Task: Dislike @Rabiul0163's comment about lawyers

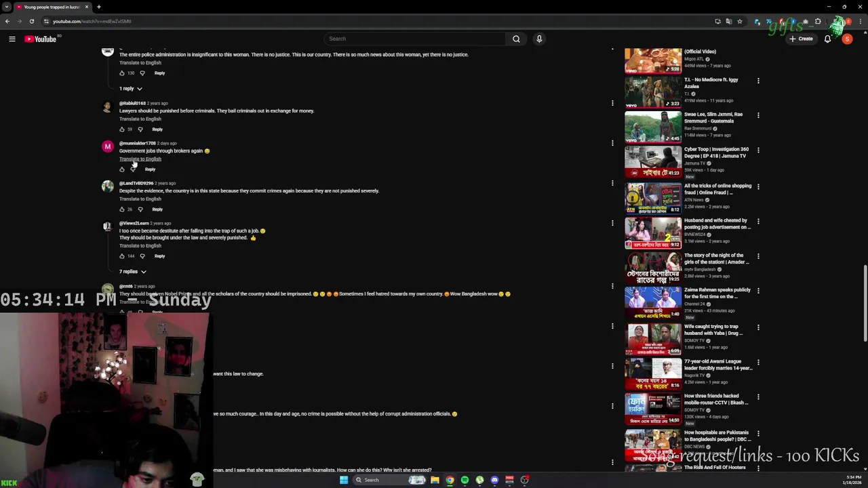Action: tap(140, 129)
